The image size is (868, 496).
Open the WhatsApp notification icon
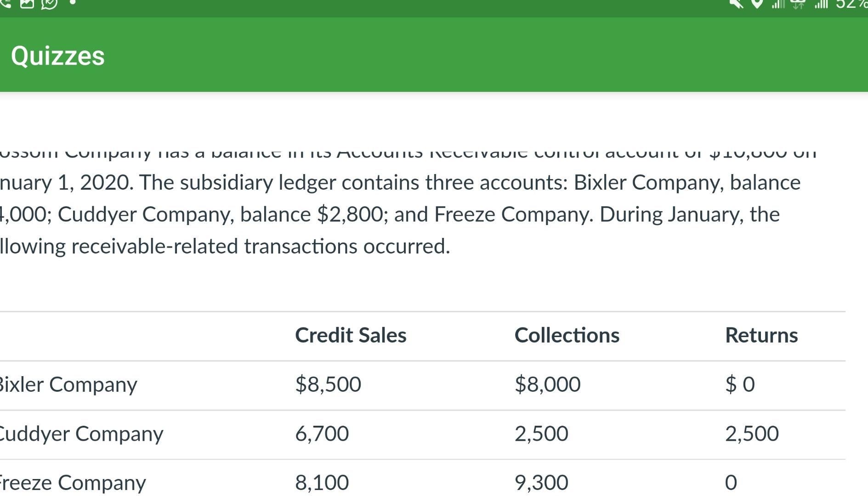coord(48,5)
